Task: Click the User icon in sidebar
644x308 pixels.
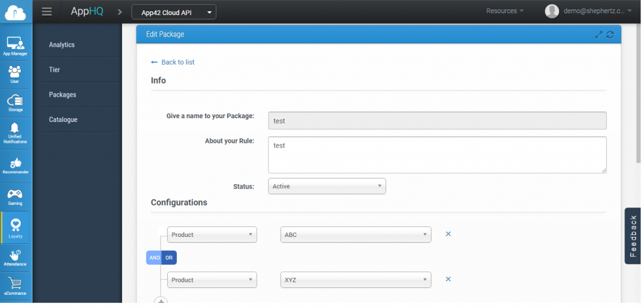Action: (15, 73)
